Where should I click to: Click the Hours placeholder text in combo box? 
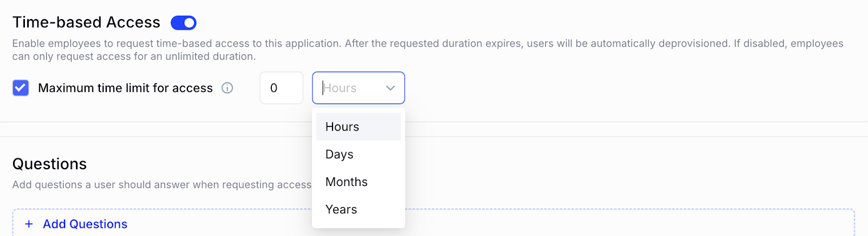[x=341, y=88]
